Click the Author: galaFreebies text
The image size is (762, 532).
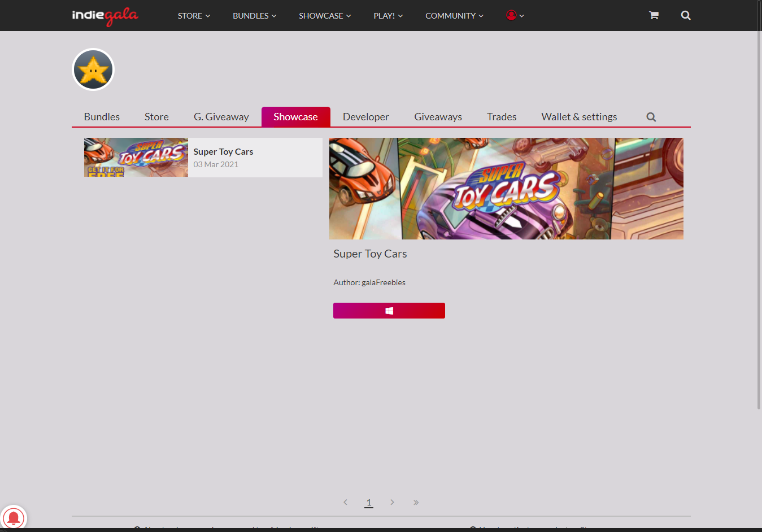[369, 282]
